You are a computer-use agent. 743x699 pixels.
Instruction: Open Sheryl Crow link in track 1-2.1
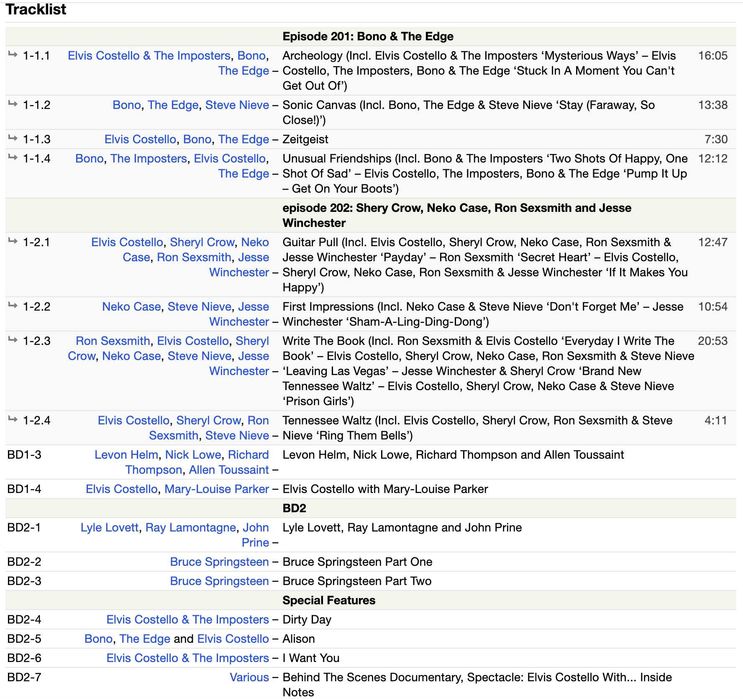coord(202,242)
